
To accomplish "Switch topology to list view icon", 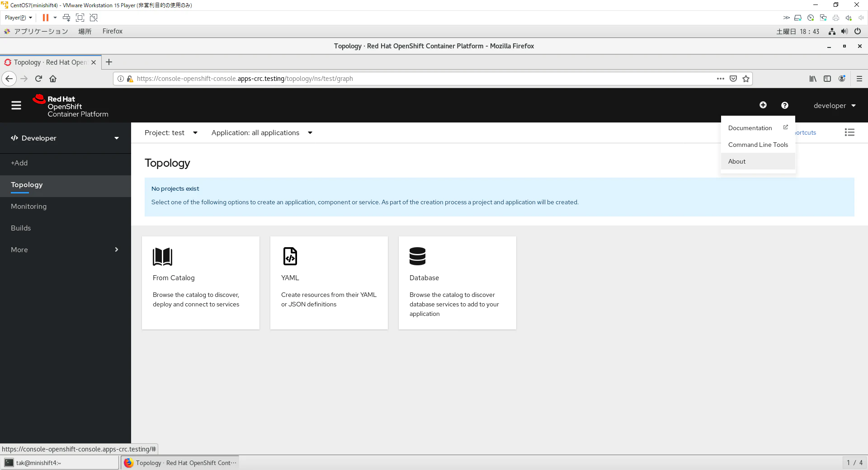I will coord(849,132).
